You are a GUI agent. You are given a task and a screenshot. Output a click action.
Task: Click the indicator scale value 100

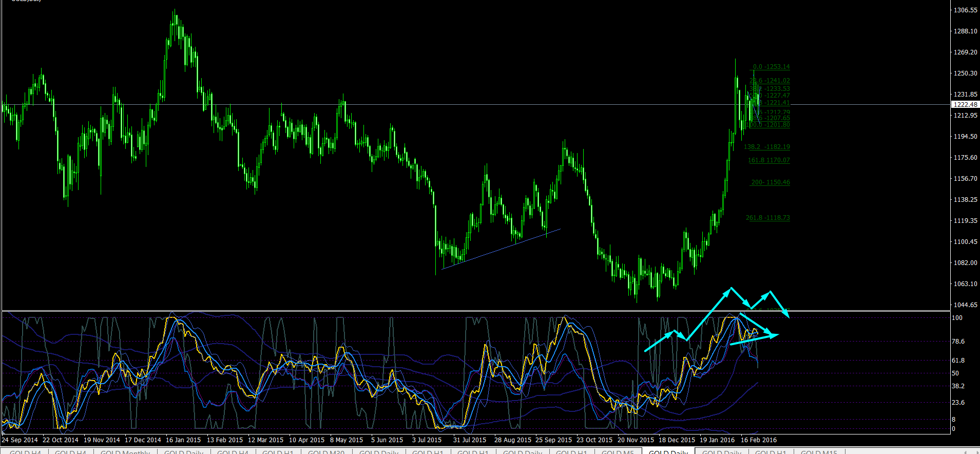tap(957, 318)
